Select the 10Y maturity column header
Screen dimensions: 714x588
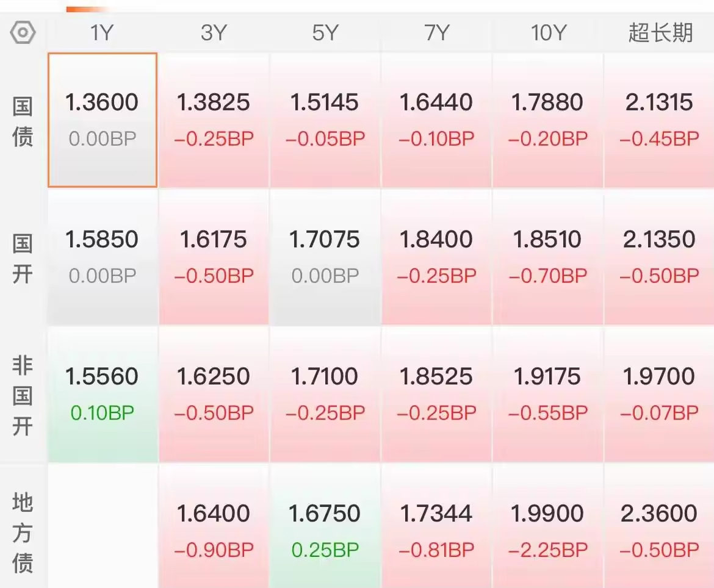548,33
